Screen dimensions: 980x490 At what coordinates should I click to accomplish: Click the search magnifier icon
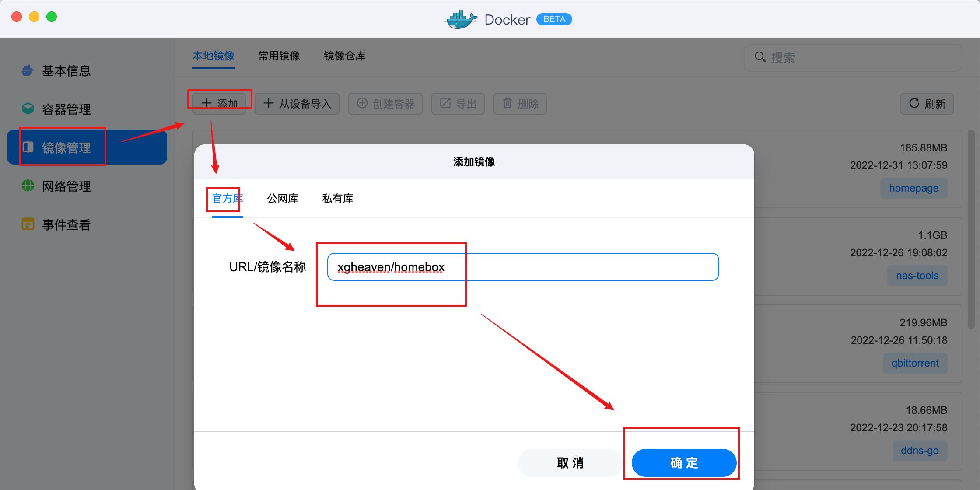tap(760, 57)
